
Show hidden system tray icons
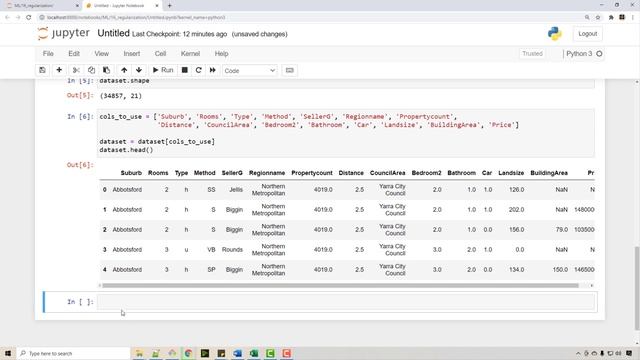click(x=578, y=353)
